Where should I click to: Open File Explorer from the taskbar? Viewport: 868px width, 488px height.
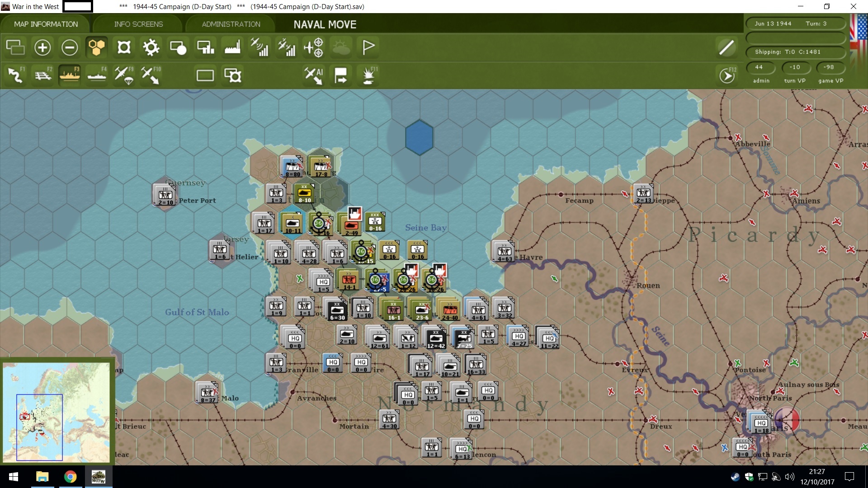click(x=42, y=477)
